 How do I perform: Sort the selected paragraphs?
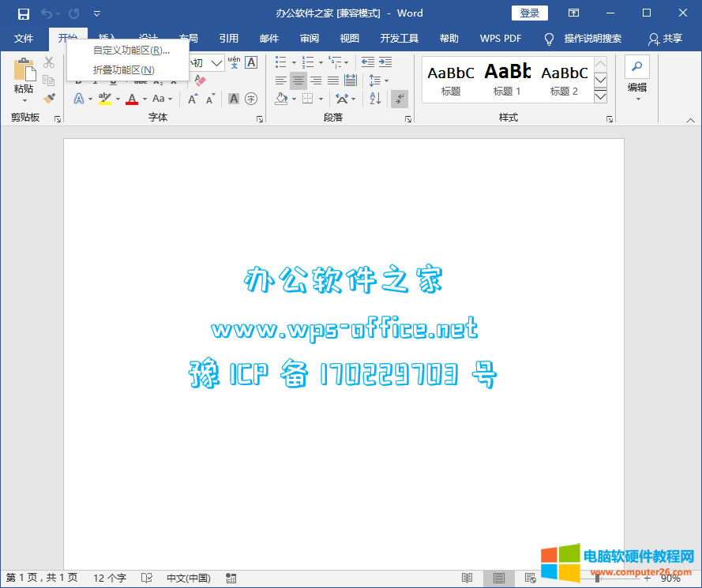tap(375, 99)
